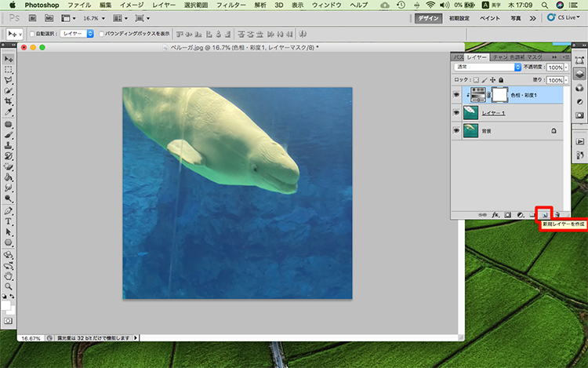
Task: Select the Horizontal Type tool
Action: click(x=9, y=222)
